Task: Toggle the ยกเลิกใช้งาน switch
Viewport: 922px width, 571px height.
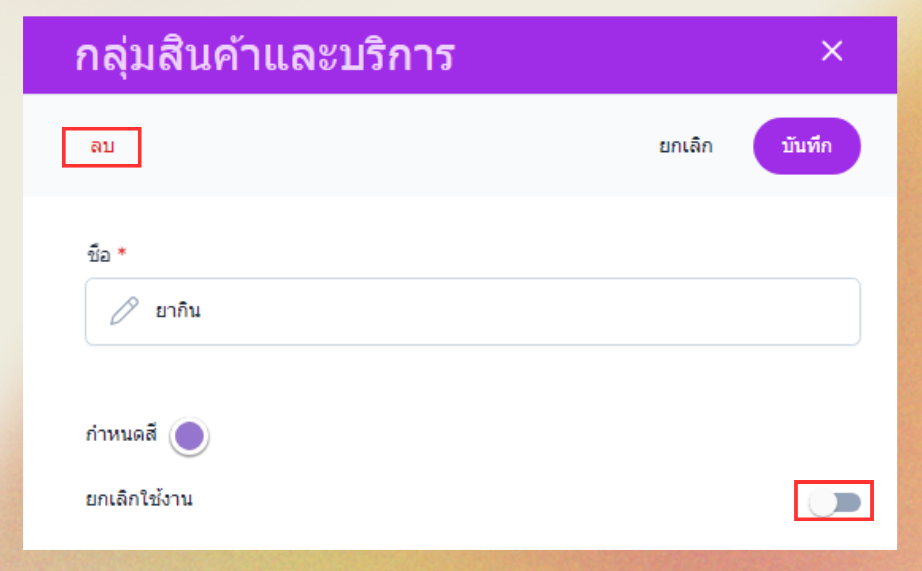Action: (835, 501)
